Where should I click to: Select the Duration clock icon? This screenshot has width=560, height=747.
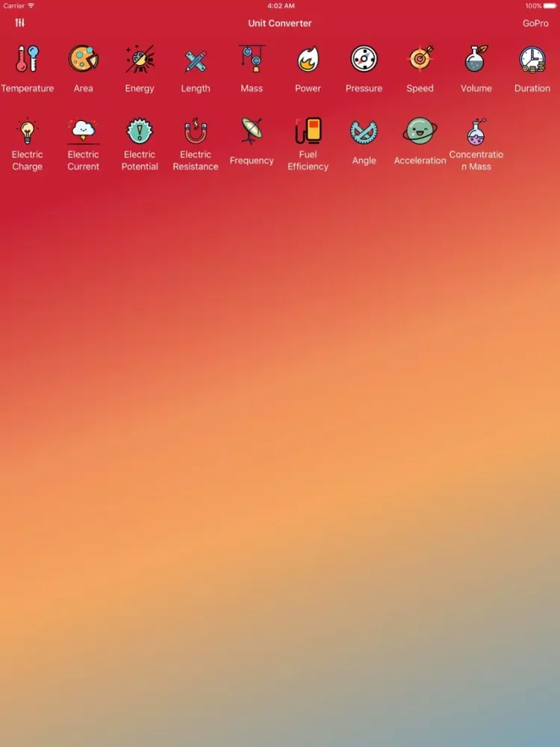[x=532, y=60]
